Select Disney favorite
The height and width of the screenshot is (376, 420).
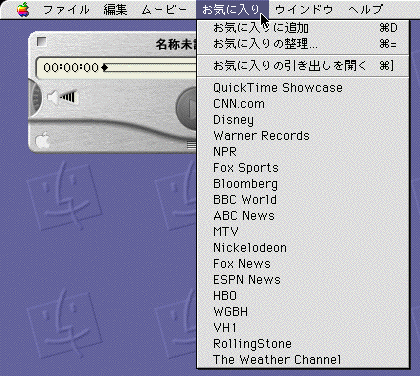click(x=303, y=120)
